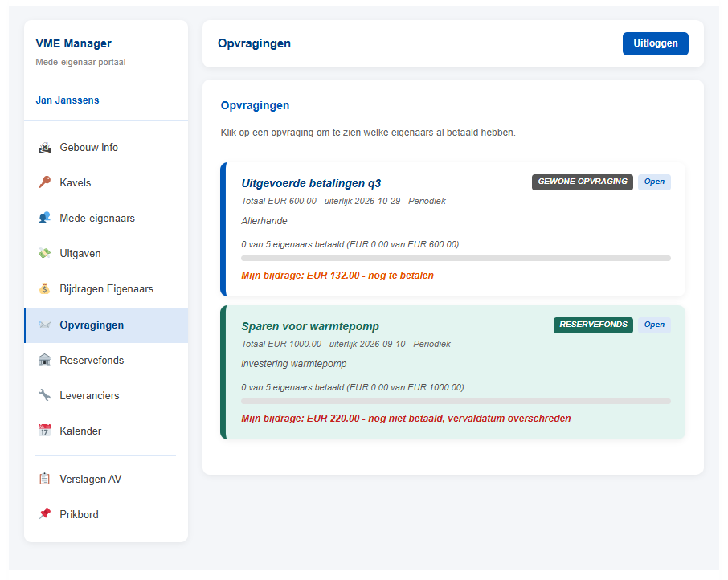Image resolution: width=728 pixels, height=580 pixels.
Task: View Verslagen AV
Action: pyautogui.click(x=106, y=479)
